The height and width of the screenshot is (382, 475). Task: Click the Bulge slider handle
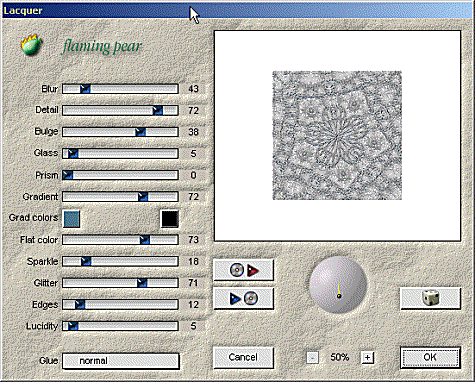tap(141, 132)
